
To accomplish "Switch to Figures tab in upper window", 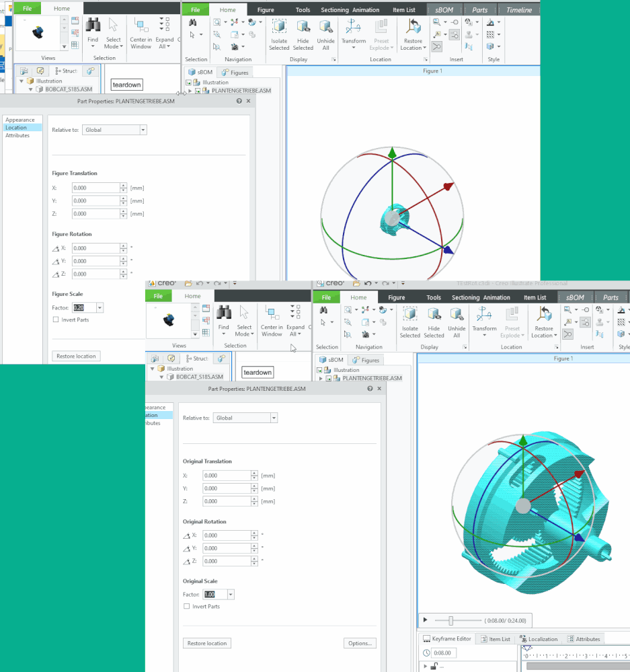I will (235, 73).
